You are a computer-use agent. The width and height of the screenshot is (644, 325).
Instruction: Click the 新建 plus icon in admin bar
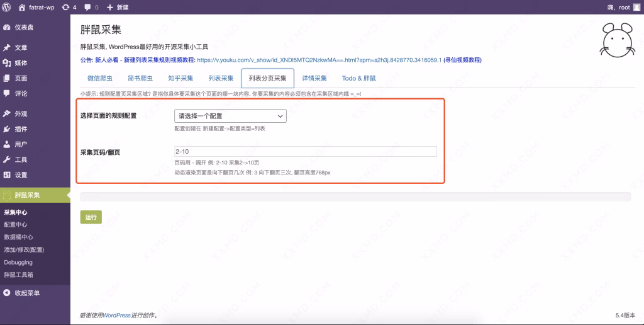(x=110, y=7)
